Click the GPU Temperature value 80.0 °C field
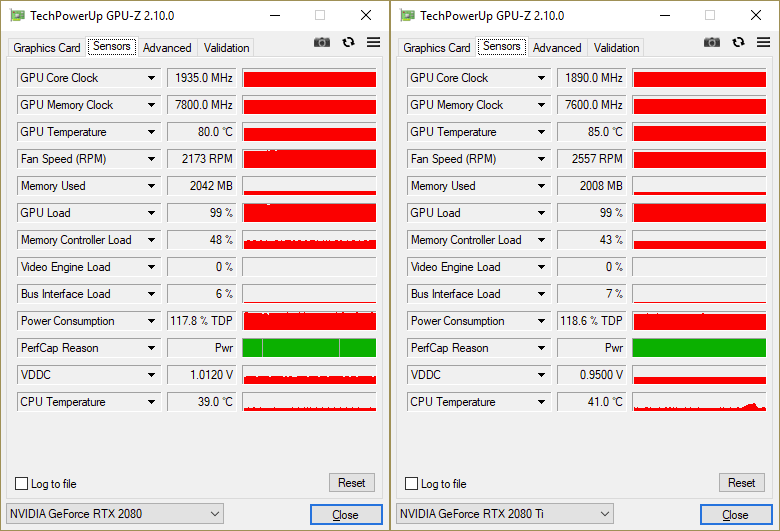This screenshot has width=780, height=531. coord(201,132)
